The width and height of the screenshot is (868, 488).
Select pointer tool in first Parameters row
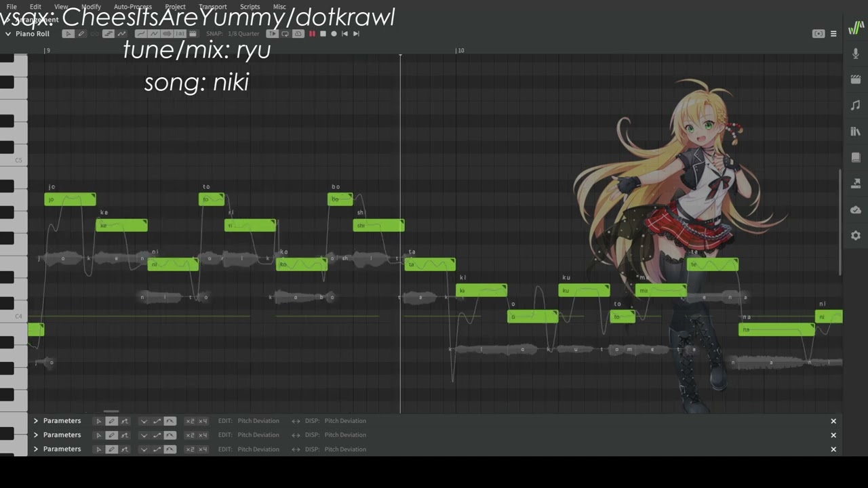[99, 421]
